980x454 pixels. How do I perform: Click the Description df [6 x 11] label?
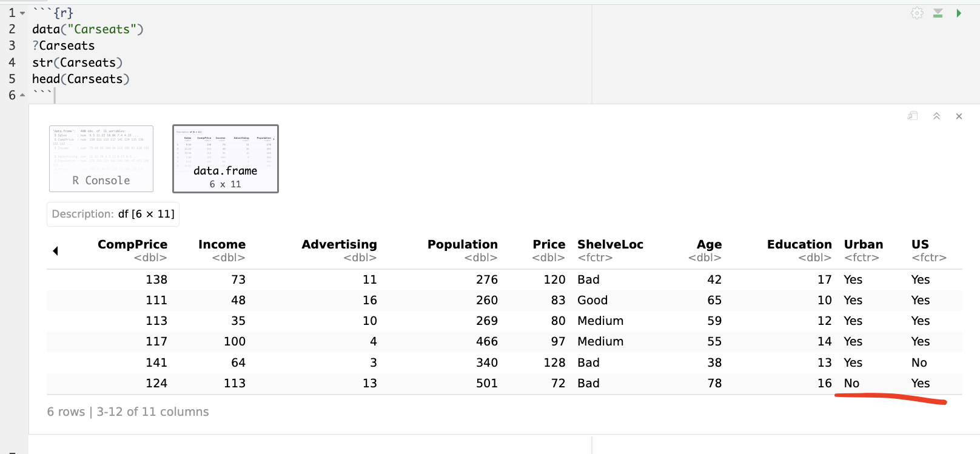(x=113, y=214)
